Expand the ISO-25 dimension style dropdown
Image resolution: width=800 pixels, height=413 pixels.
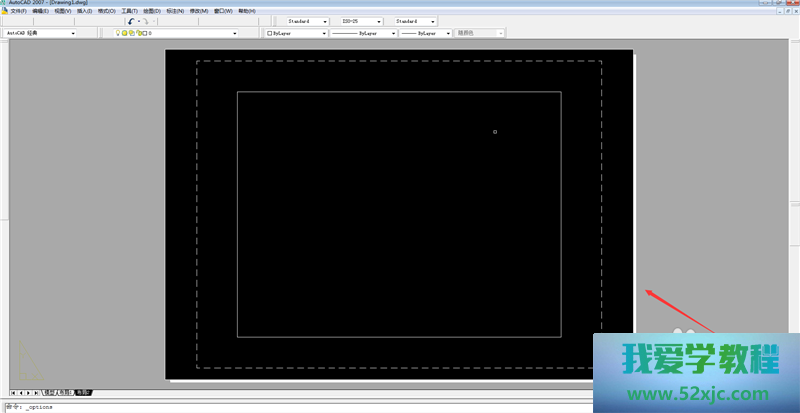pyautogui.click(x=381, y=21)
